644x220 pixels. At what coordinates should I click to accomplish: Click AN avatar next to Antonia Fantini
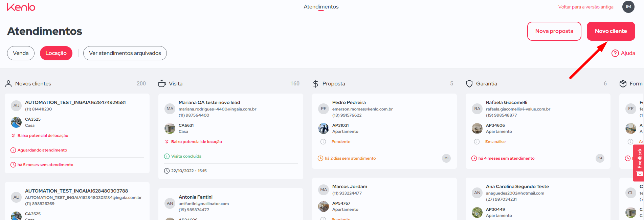[170, 203]
